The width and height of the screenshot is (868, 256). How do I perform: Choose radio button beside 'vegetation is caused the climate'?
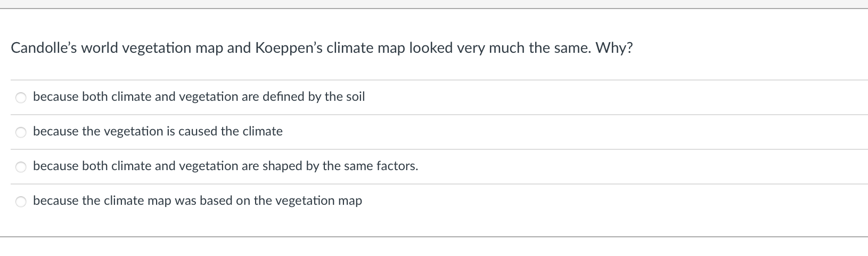[x=21, y=132]
